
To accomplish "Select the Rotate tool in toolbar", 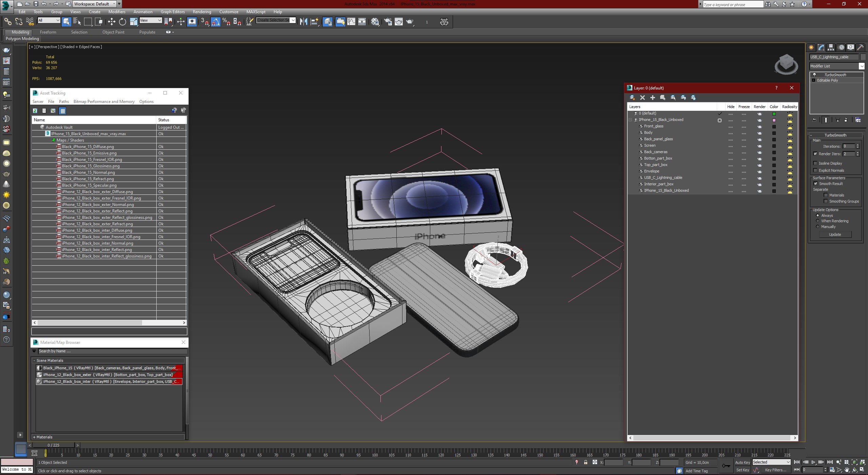I will (122, 22).
